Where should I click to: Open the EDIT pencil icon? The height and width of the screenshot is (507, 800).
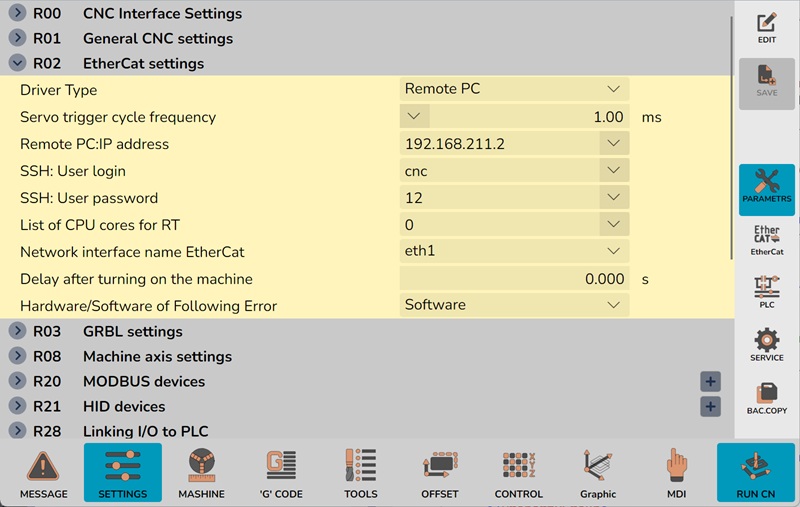[x=766, y=27]
